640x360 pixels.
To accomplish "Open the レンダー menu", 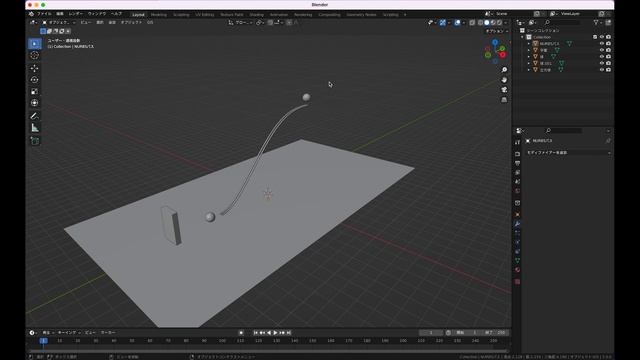I will tap(76, 14).
